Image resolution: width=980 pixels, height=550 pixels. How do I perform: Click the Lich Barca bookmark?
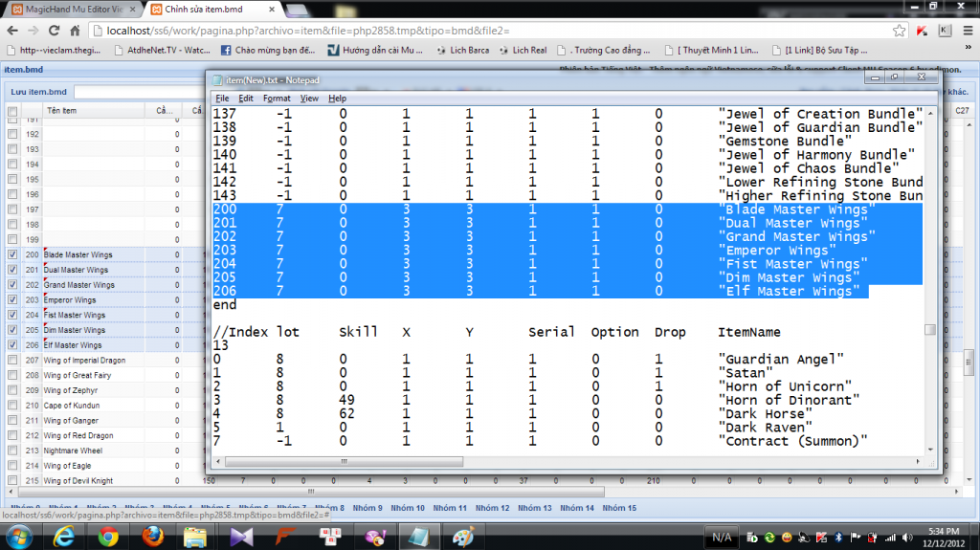[x=470, y=50]
